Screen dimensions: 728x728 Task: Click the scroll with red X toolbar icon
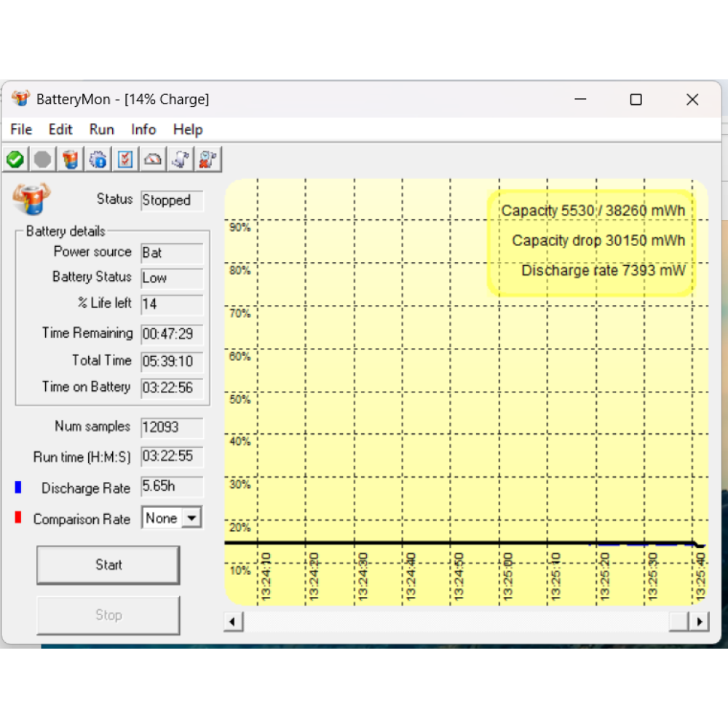click(208, 159)
